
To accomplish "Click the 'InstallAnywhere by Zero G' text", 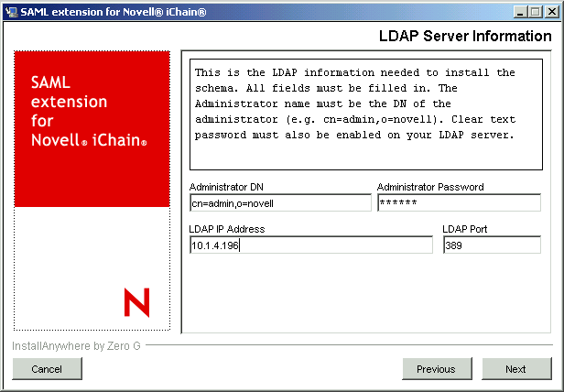I will coord(76,346).
